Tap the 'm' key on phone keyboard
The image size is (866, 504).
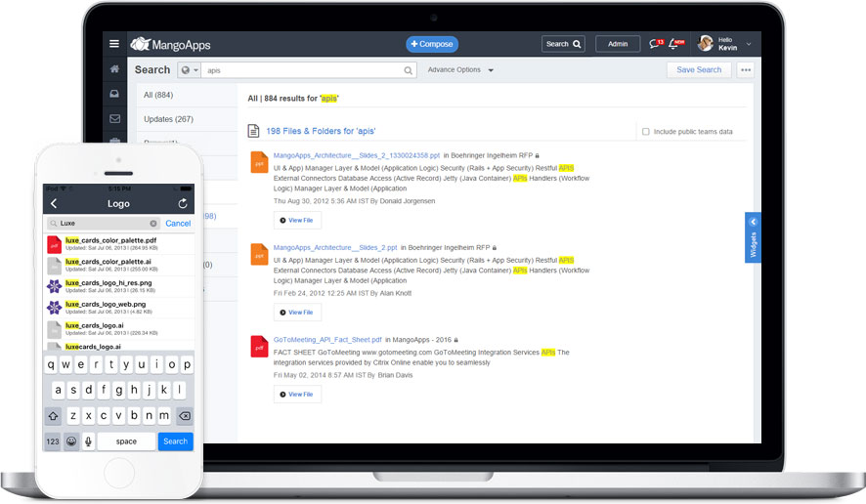tap(164, 416)
